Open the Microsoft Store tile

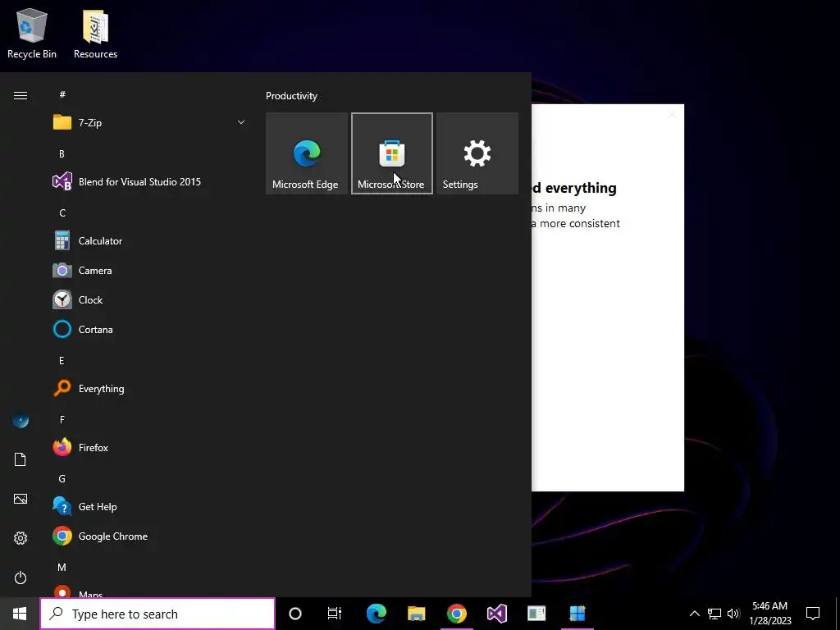(391, 153)
